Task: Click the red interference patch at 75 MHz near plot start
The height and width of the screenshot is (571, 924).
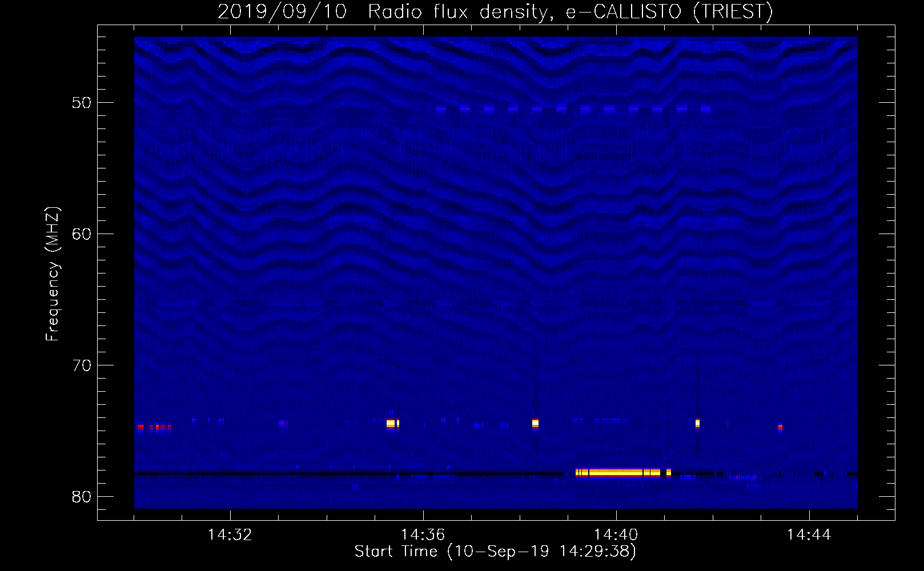Action: tap(154, 427)
